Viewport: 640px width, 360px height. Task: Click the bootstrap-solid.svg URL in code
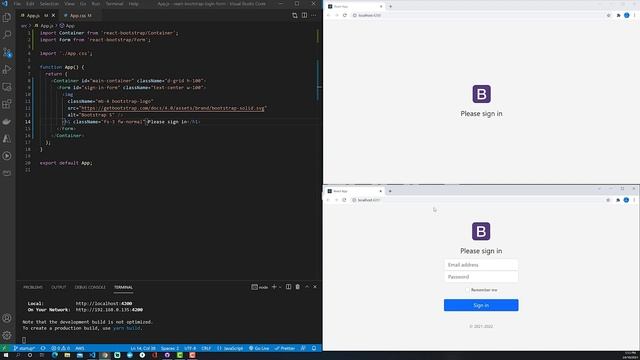click(x=173, y=108)
